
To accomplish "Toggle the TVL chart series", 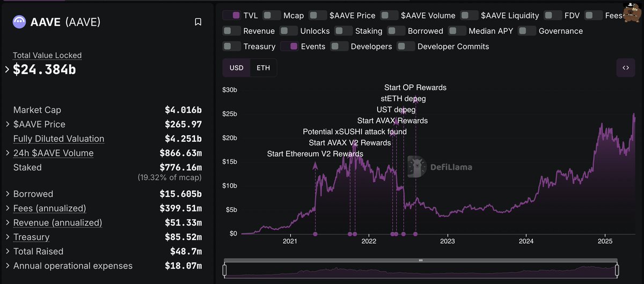I will 232,16.
